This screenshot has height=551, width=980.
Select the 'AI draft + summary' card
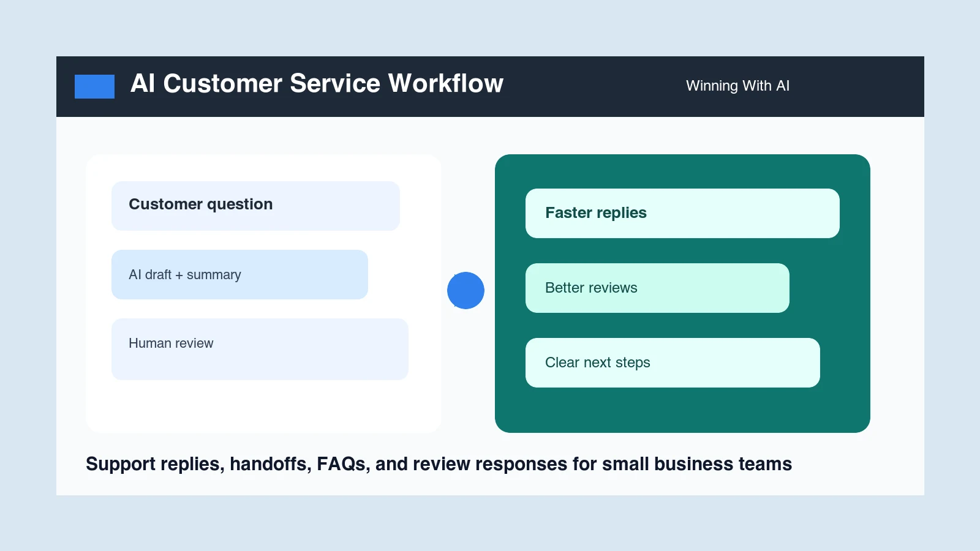239,274
